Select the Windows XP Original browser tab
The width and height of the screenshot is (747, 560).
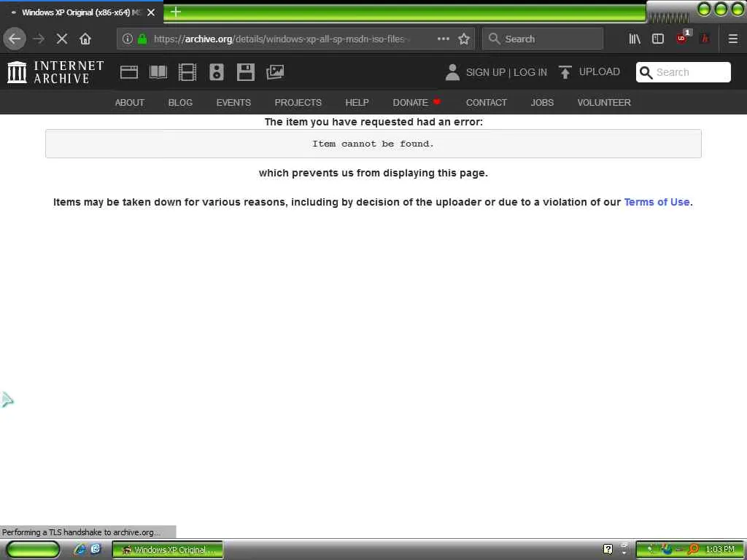[82, 12]
